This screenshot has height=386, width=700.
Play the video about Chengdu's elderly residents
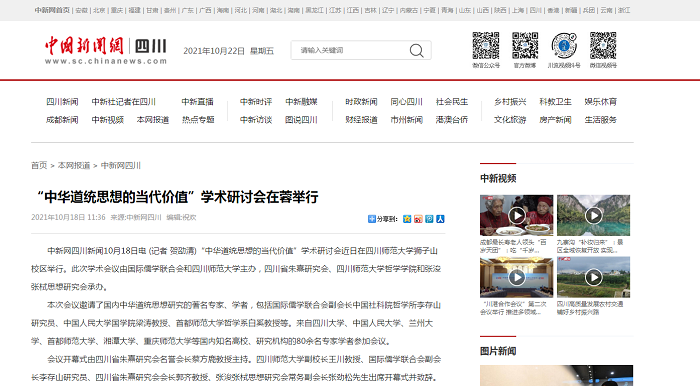click(517, 215)
